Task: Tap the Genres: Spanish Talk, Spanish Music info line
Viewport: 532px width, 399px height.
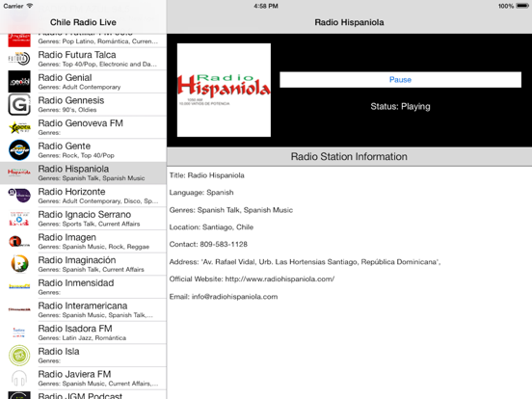Action: point(231,210)
